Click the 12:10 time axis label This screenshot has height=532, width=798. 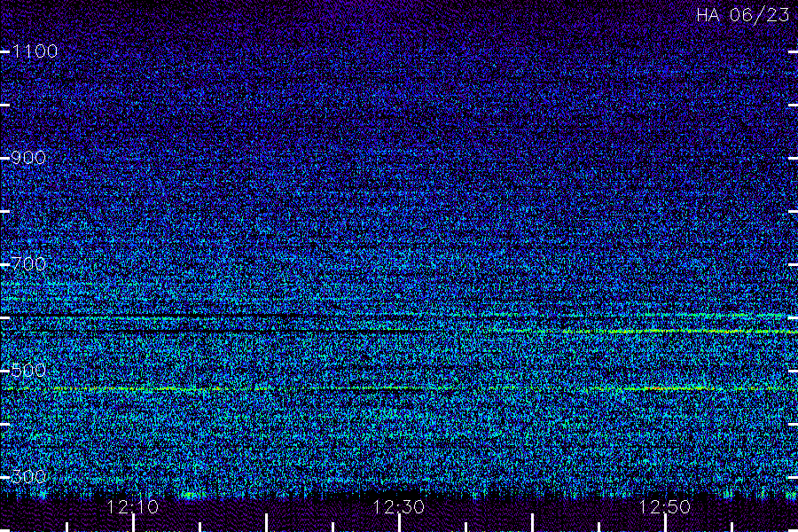tap(132, 507)
